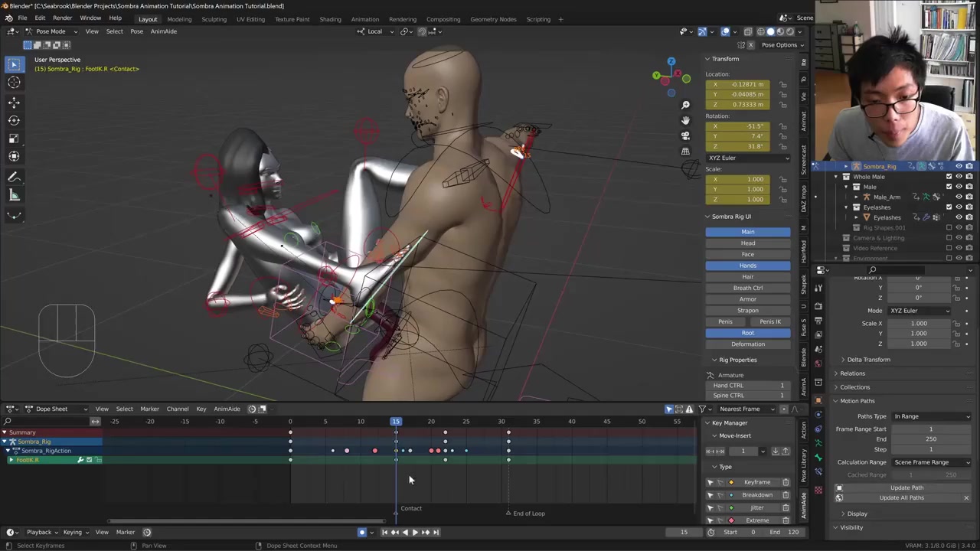The image size is (980, 551).
Task: Toggle lock on X location field
Action: coord(782,84)
